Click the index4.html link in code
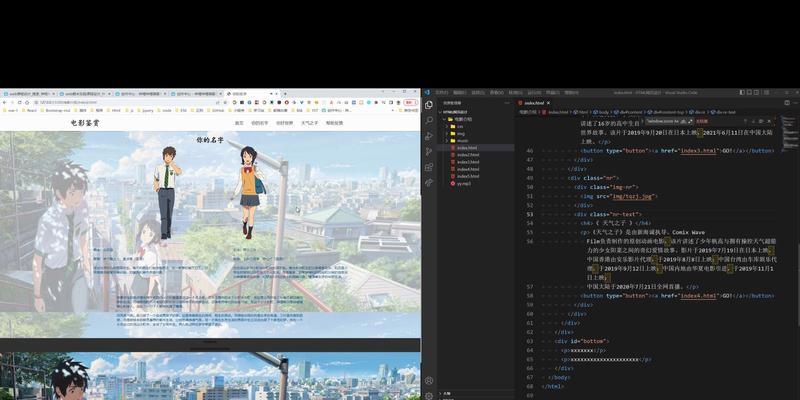This screenshot has width=800, height=400. (699, 296)
